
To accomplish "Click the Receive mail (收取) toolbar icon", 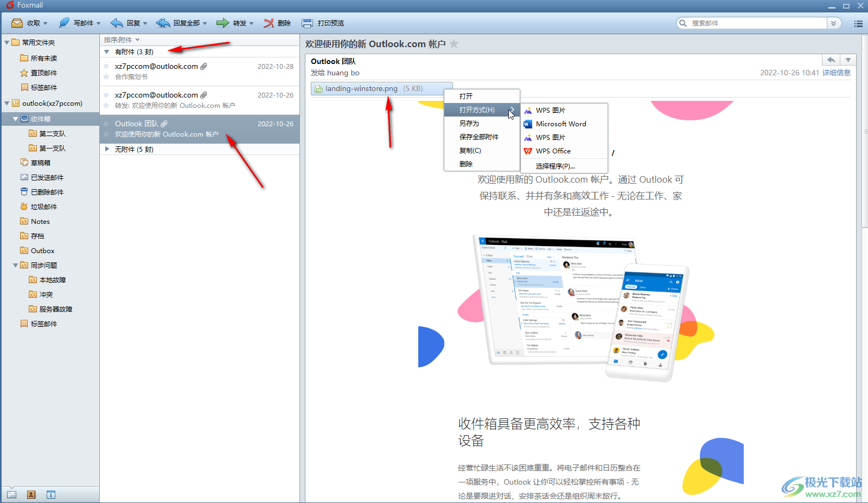I will (x=17, y=23).
